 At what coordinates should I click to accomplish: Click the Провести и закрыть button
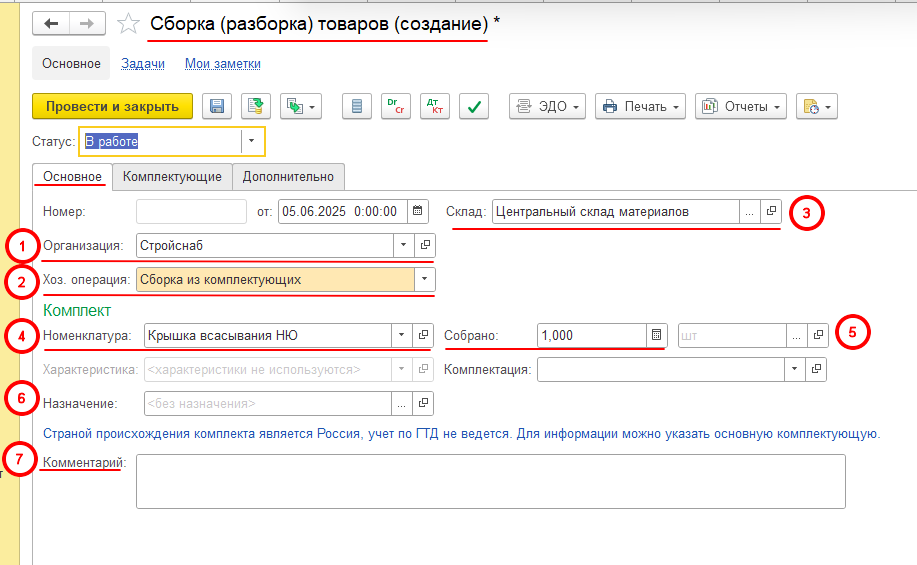click(112, 107)
